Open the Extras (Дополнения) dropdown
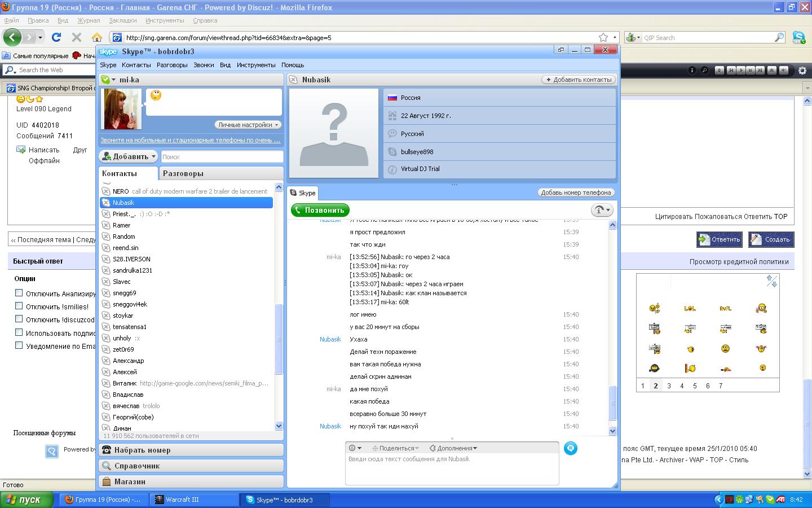This screenshot has height=508, width=812. [x=453, y=448]
